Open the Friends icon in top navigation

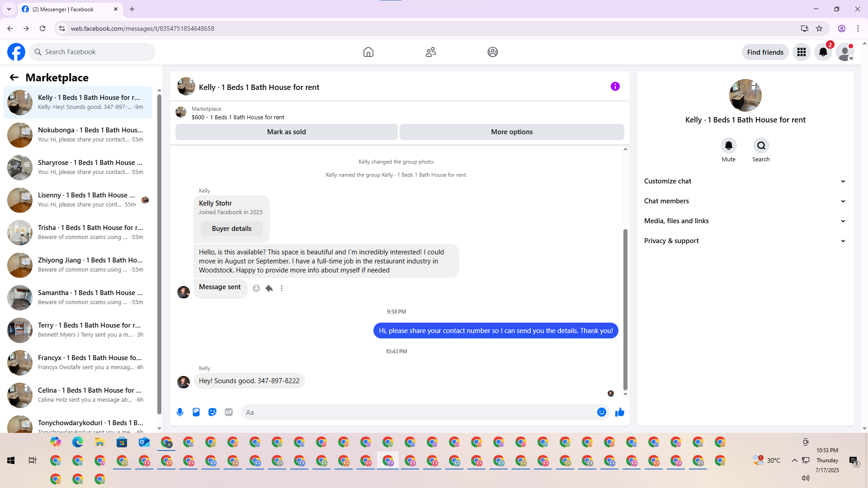point(431,52)
